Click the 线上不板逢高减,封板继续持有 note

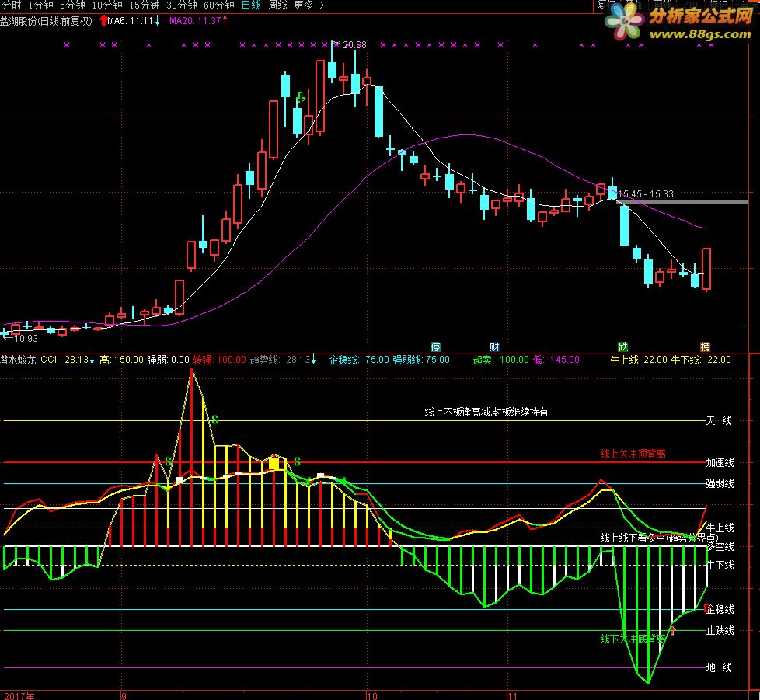click(x=486, y=413)
